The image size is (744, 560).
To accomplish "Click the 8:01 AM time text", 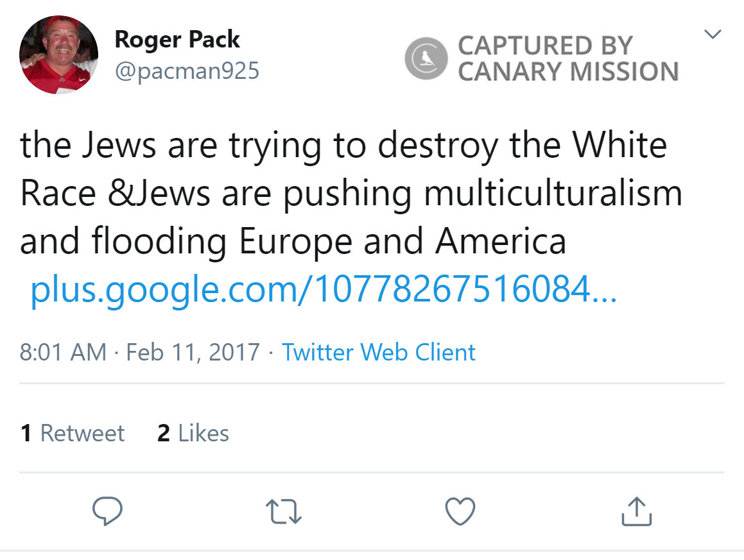I will 63,352.
